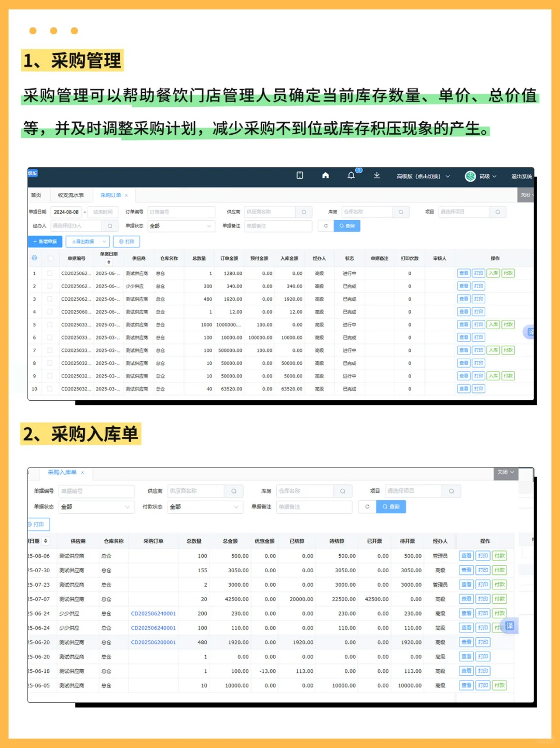Click the mobile device icon in top bar
The width and height of the screenshot is (560, 748).
[x=299, y=176]
